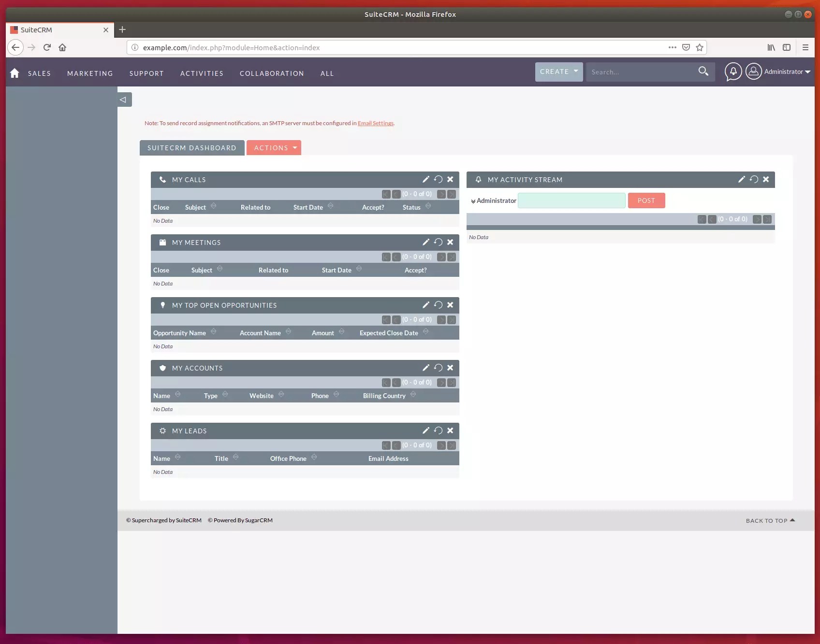
Task: Open the SALES menu
Action: pyautogui.click(x=39, y=73)
